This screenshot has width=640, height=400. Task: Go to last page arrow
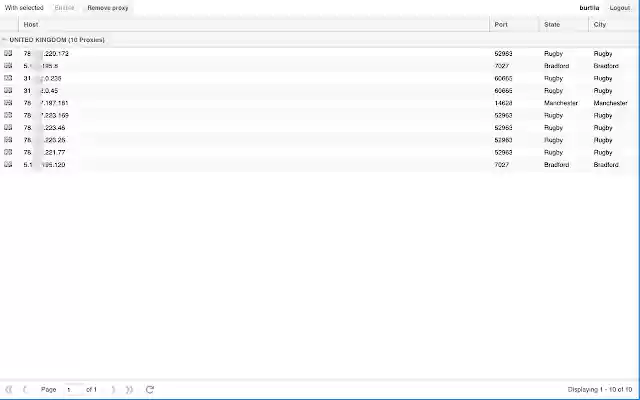pyautogui.click(x=129, y=389)
